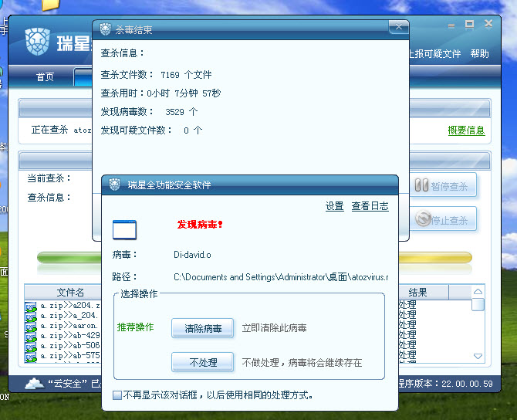
Task: Click the 清除病毒 button
Action: (203, 328)
